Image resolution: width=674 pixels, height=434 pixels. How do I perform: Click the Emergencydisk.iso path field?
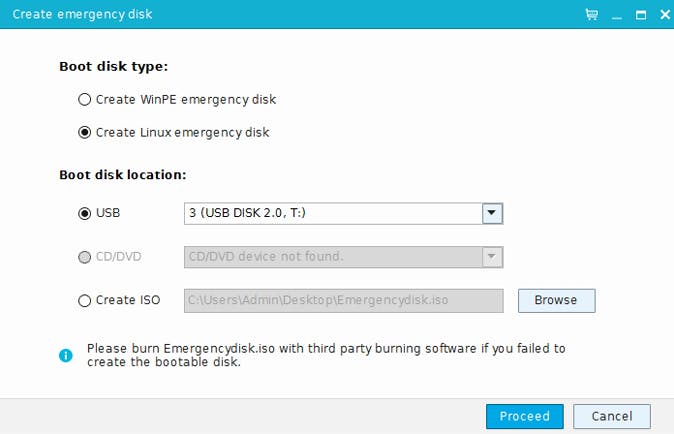point(343,300)
